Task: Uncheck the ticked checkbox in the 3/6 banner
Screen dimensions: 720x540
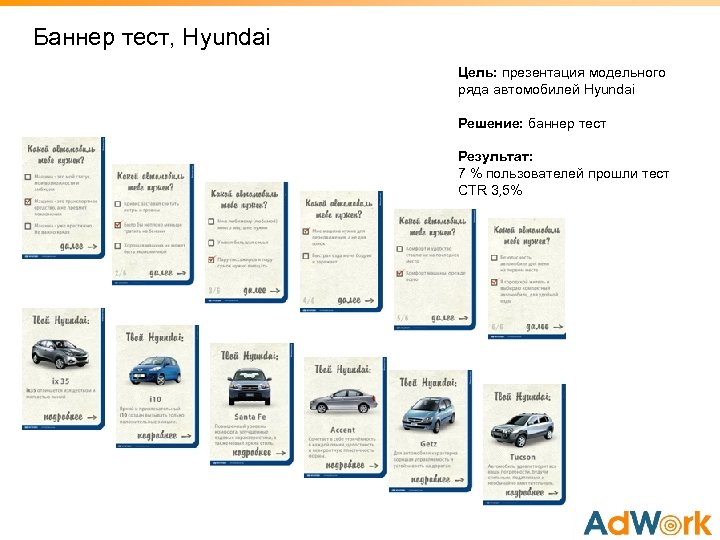Action: coord(211,259)
